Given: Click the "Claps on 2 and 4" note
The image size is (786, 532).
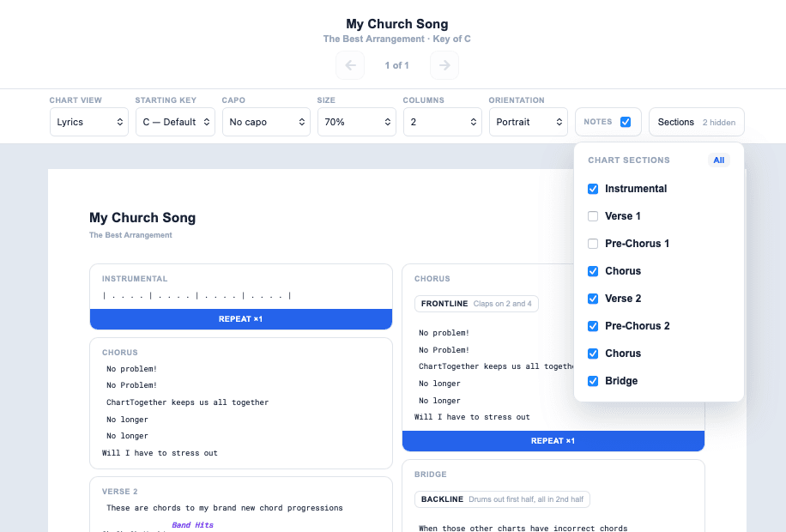Looking at the screenshot, I should point(502,304).
